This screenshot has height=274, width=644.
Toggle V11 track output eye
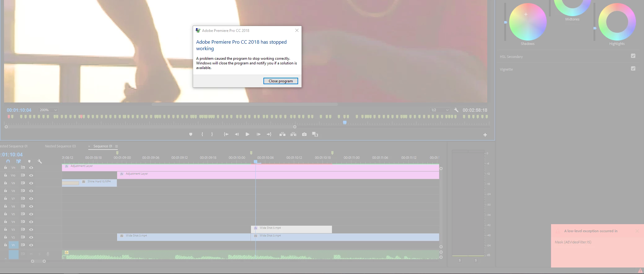click(x=31, y=167)
